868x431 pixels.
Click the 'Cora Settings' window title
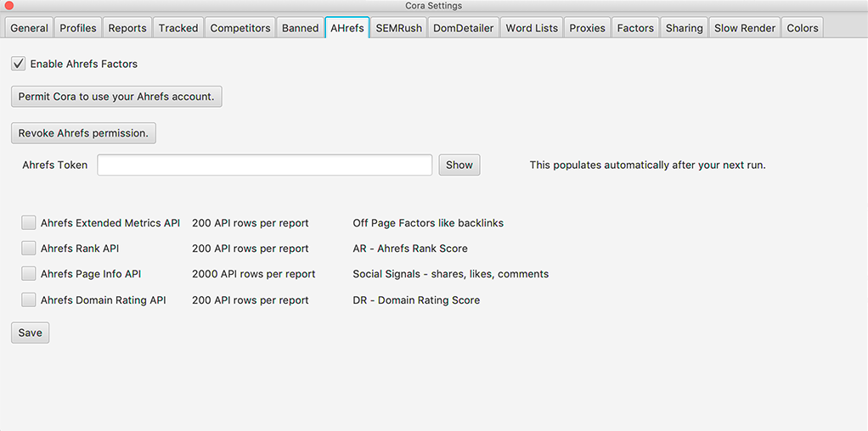(x=433, y=6)
